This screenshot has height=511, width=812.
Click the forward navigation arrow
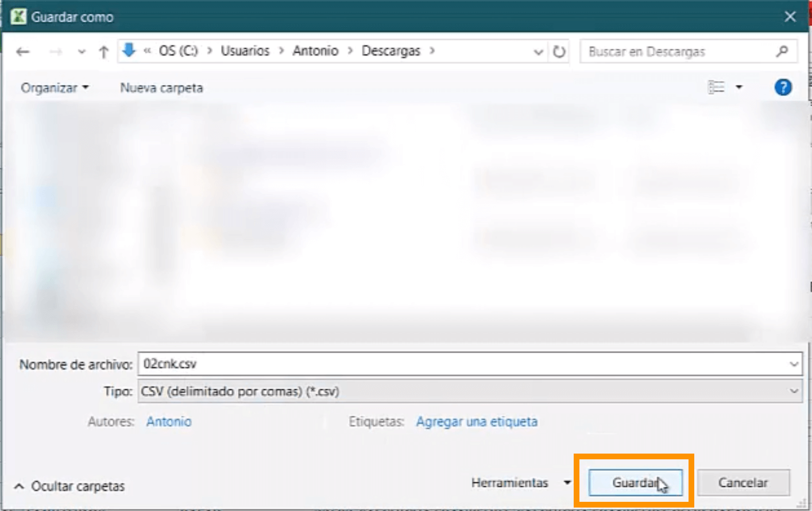tap(56, 52)
